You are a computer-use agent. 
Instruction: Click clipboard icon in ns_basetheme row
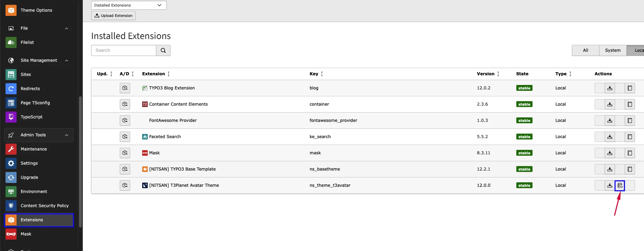point(630,169)
